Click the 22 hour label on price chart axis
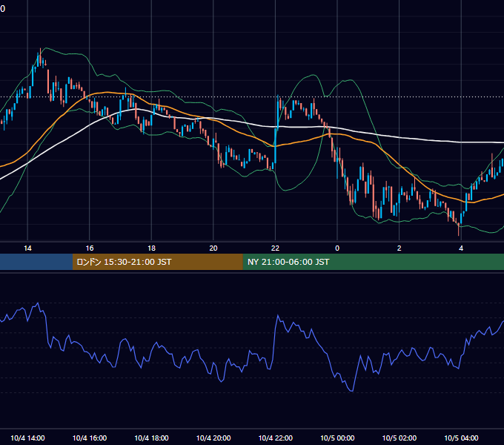Image resolution: width=504 pixels, height=445 pixels. (275, 248)
